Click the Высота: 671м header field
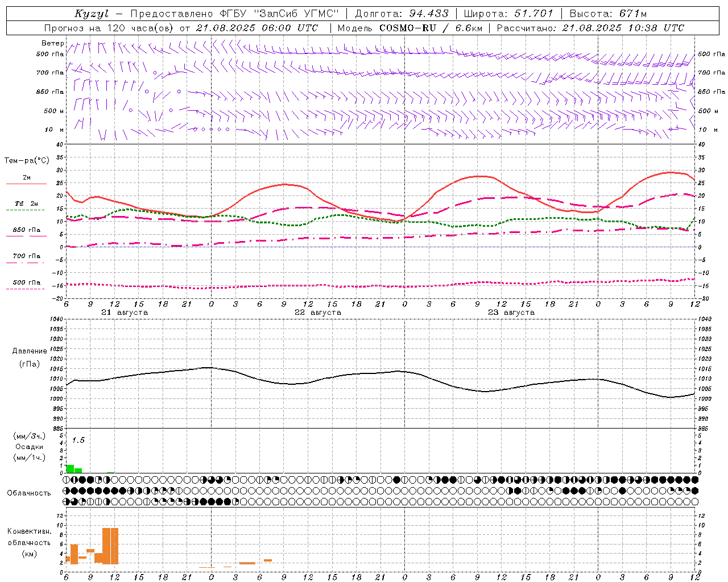 608,14
